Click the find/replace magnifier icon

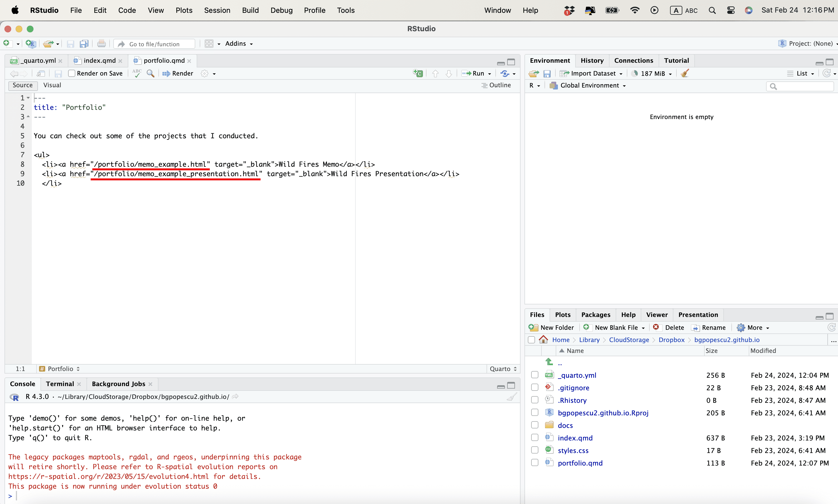coord(151,73)
